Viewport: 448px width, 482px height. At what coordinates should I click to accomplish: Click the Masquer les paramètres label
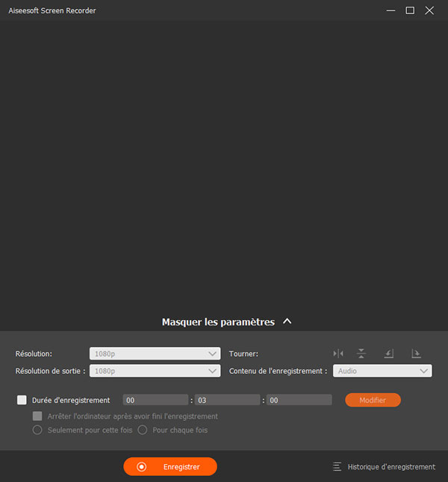click(218, 322)
